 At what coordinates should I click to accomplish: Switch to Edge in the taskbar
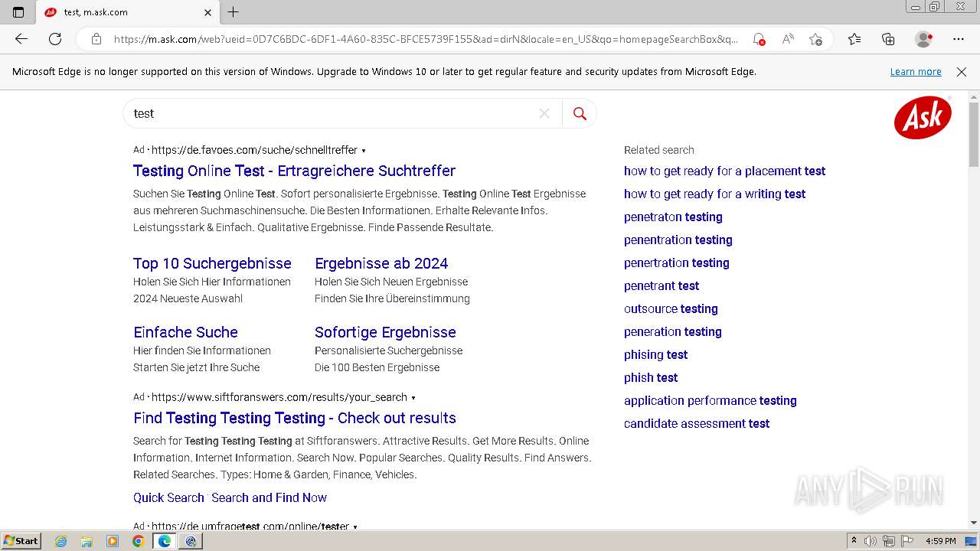(x=164, y=541)
